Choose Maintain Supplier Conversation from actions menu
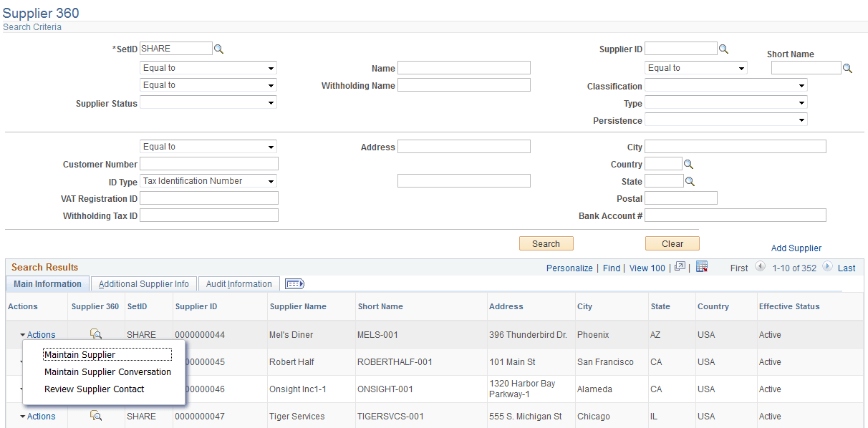868x428 pixels. tap(107, 371)
